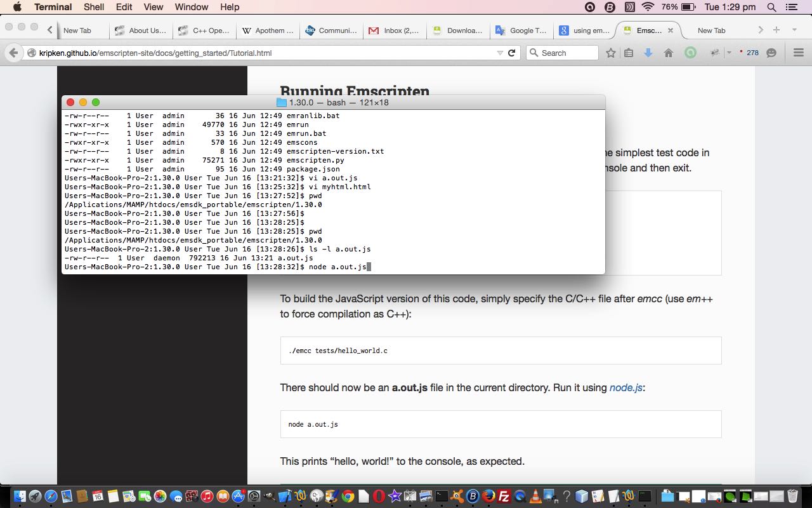The height and width of the screenshot is (508, 812).
Task: Open the Firefox hamburger menu
Action: pos(799,53)
